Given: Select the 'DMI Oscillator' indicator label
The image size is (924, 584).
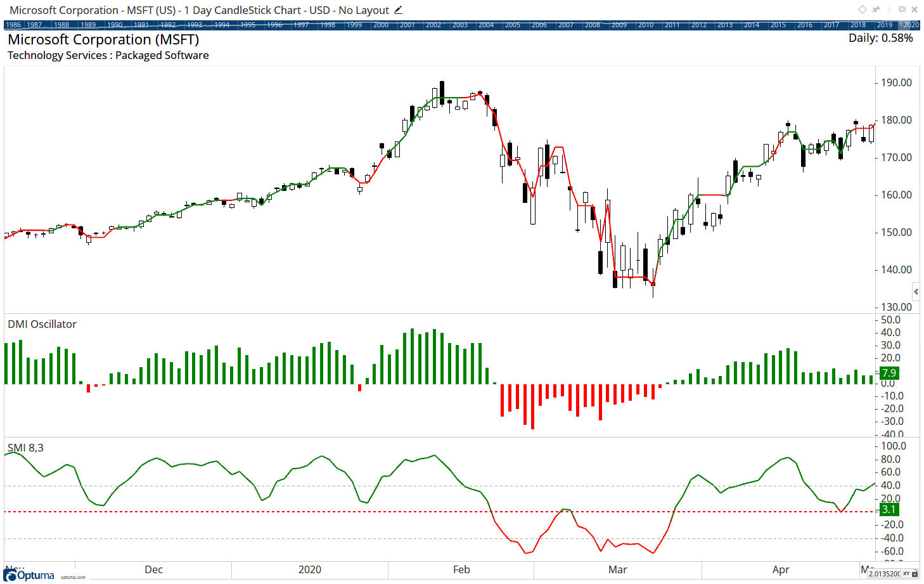Looking at the screenshot, I should pyautogui.click(x=42, y=324).
